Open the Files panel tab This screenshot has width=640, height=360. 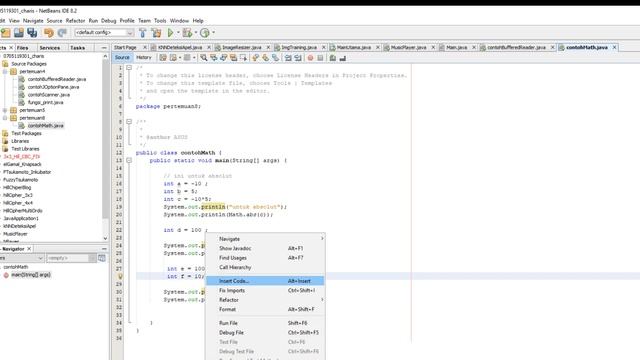(22, 48)
